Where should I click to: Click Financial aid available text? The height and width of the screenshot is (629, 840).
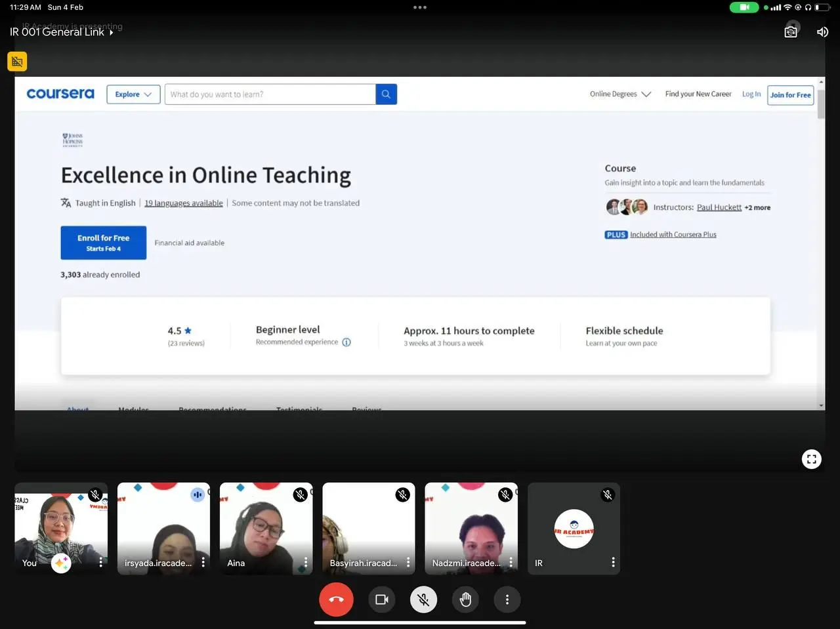click(x=189, y=243)
